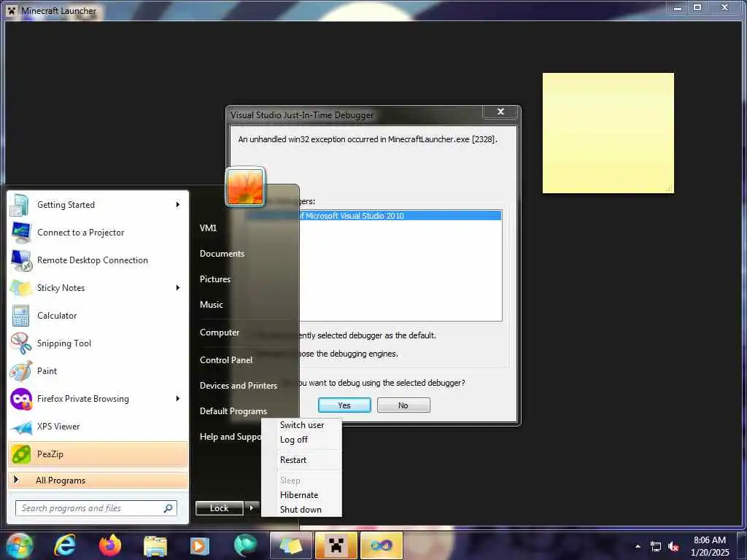The image size is (747, 560).
Task: Open Sticky Notes from Start menu
Action: (x=98, y=287)
